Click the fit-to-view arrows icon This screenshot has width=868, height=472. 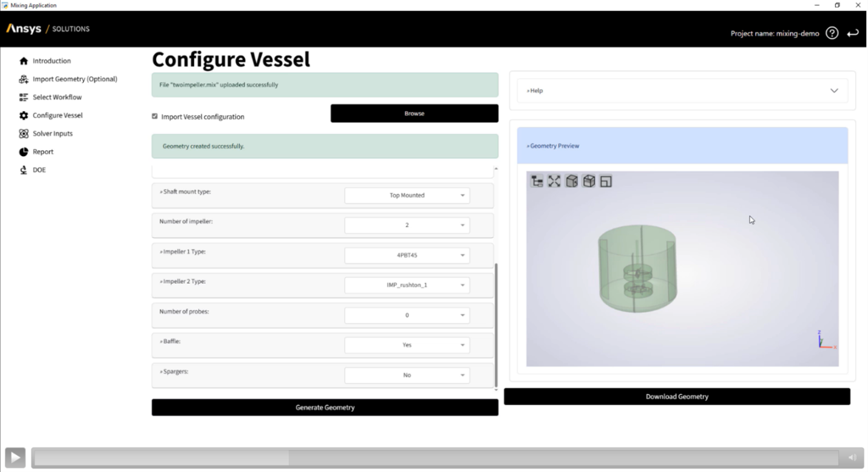tap(554, 181)
